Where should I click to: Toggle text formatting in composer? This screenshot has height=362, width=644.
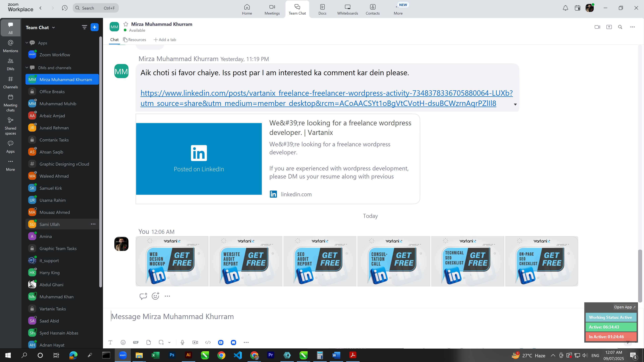[110, 342]
